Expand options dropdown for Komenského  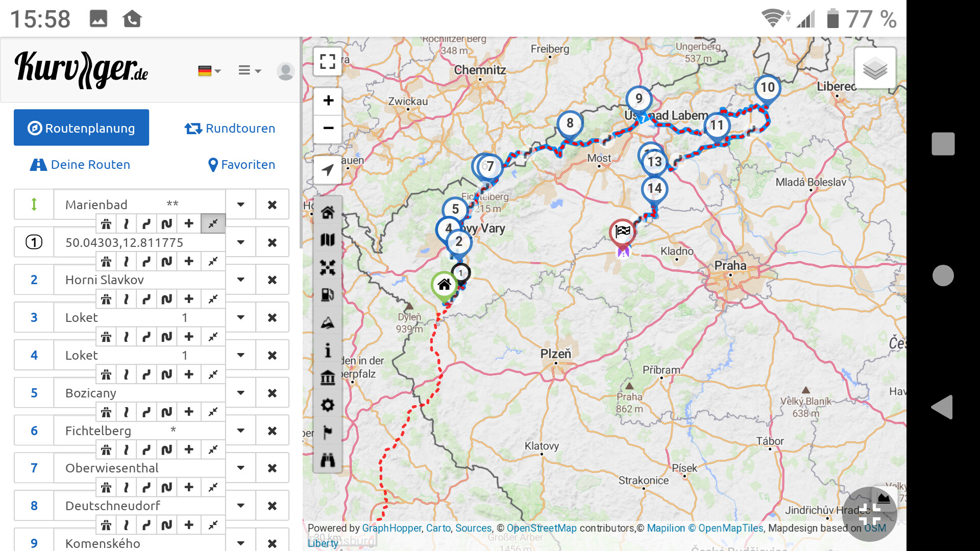pos(240,543)
